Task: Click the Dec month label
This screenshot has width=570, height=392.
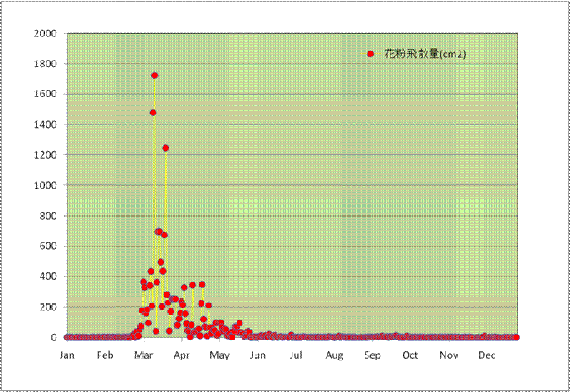Action: pos(487,355)
